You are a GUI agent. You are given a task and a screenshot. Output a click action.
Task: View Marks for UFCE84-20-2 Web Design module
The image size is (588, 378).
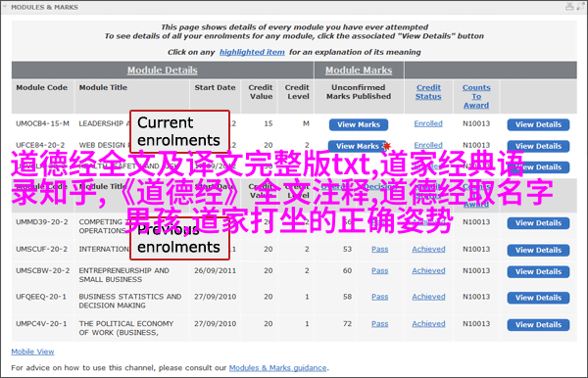coord(358,146)
